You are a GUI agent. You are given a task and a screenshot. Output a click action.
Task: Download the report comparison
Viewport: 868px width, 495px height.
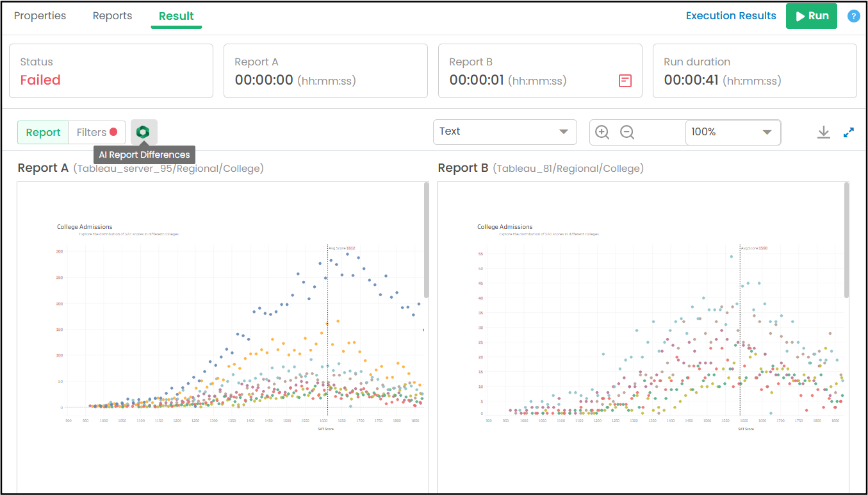(824, 132)
